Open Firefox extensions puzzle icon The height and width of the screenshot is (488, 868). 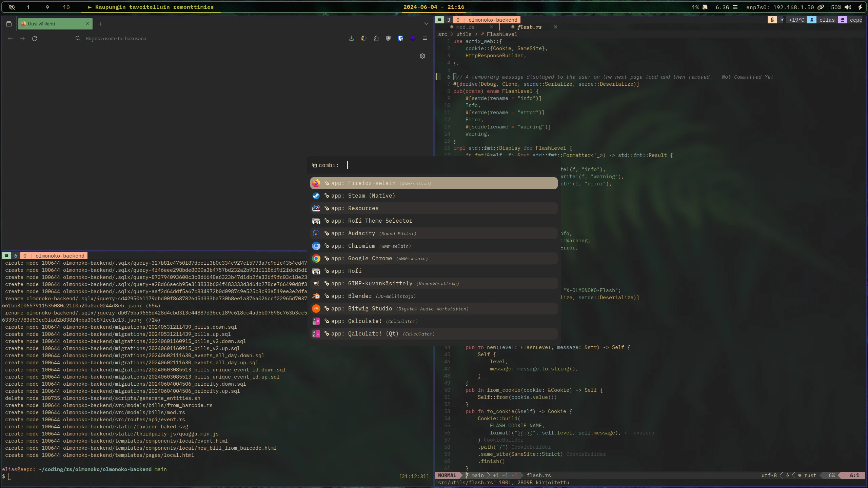[376, 38]
